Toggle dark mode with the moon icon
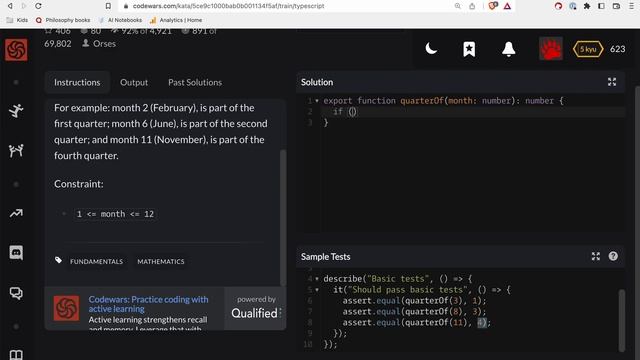Image resolution: width=640 pixels, height=360 pixels. click(x=431, y=49)
